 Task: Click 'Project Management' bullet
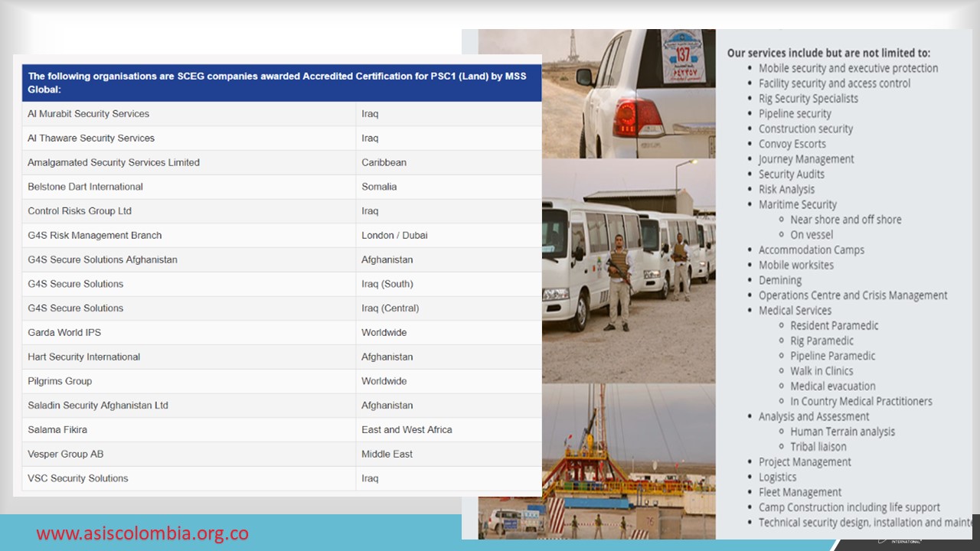(805, 462)
